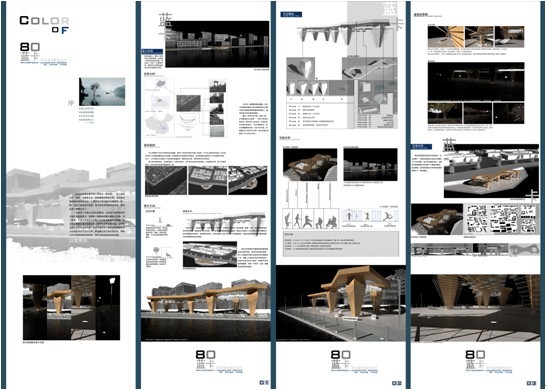The height and width of the screenshot is (391, 546).
Task: Click the night pavilion collage image
Action: click(x=71, y=307)
